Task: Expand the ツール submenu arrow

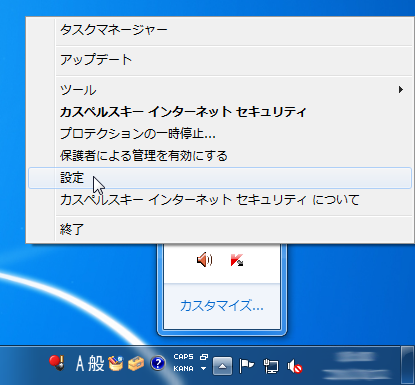Action: pos(401,89)
